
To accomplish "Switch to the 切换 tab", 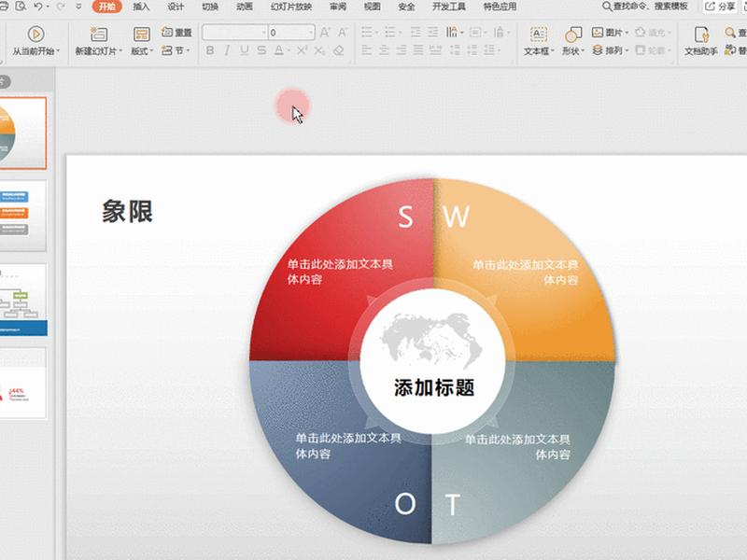I will click(x=210, y=7).
